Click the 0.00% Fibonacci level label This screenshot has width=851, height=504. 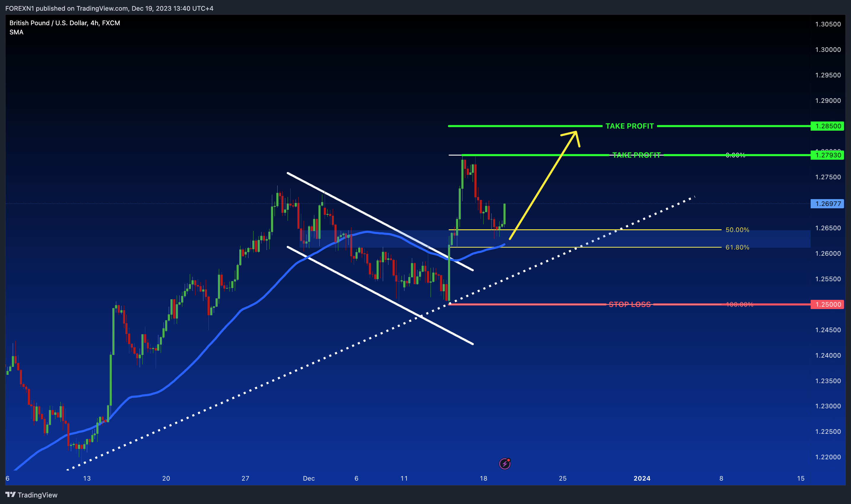735,155
